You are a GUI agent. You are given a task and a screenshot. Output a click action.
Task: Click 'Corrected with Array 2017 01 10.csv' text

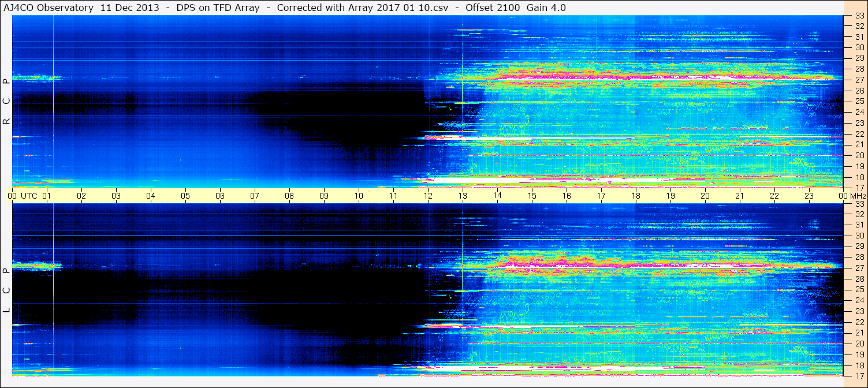point(363,8)
